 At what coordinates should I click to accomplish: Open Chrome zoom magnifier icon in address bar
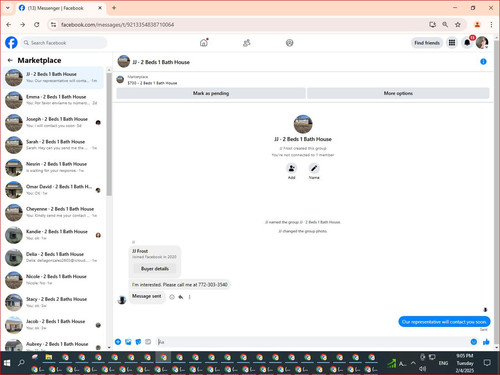coord(445,24)
